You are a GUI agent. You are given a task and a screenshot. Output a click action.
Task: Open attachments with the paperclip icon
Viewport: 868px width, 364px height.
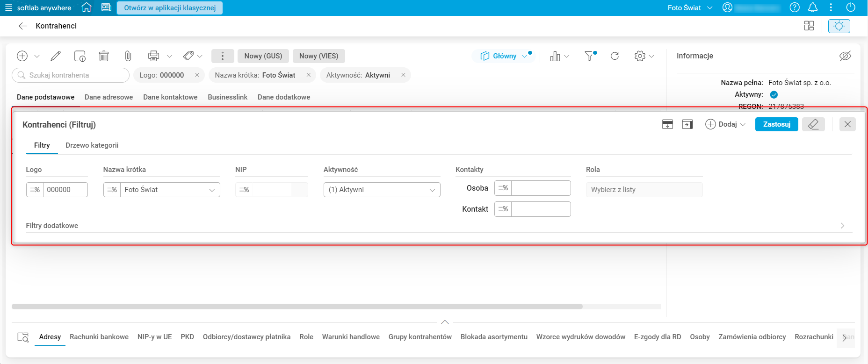coord(128,56)
